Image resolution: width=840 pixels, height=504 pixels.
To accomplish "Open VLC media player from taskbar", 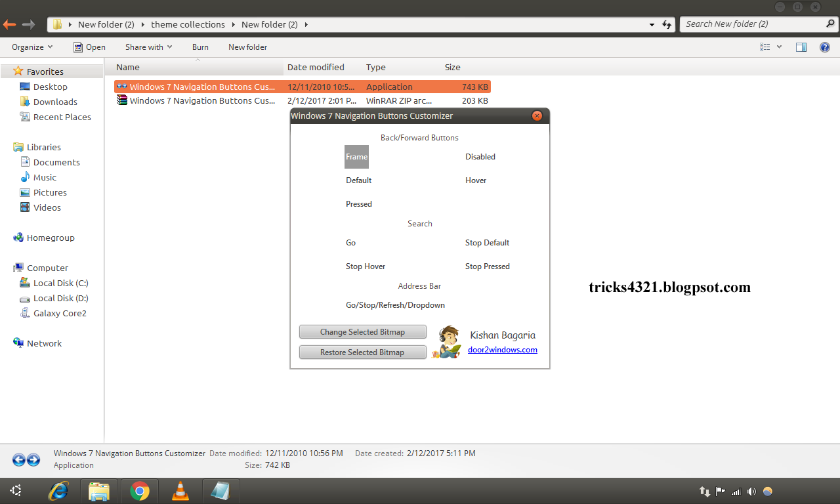I will pos(180,490).
